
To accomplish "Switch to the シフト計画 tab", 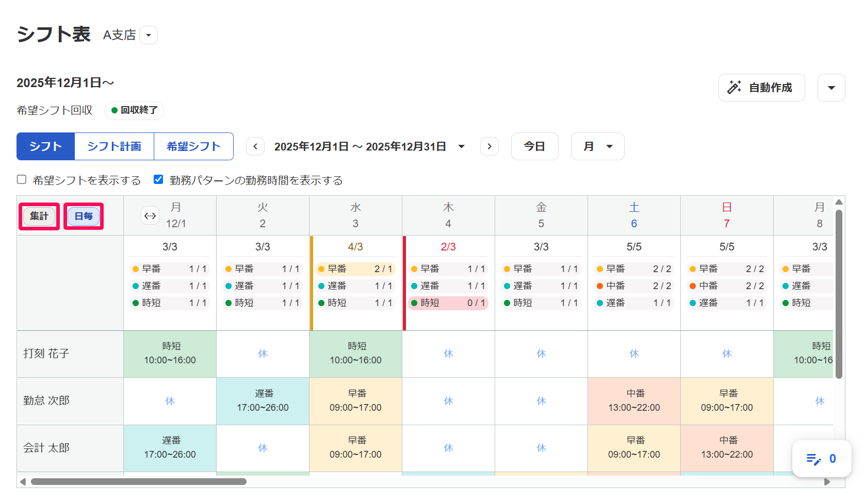I will point(115,146).
